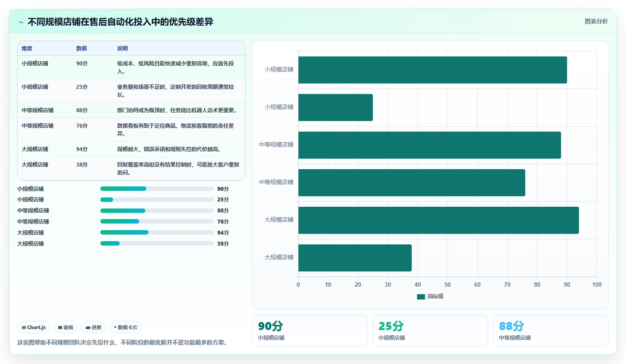This screenshot has width=626, height=364.
Task: Click the chart bar reaching 90
Action: coord(433,70)
